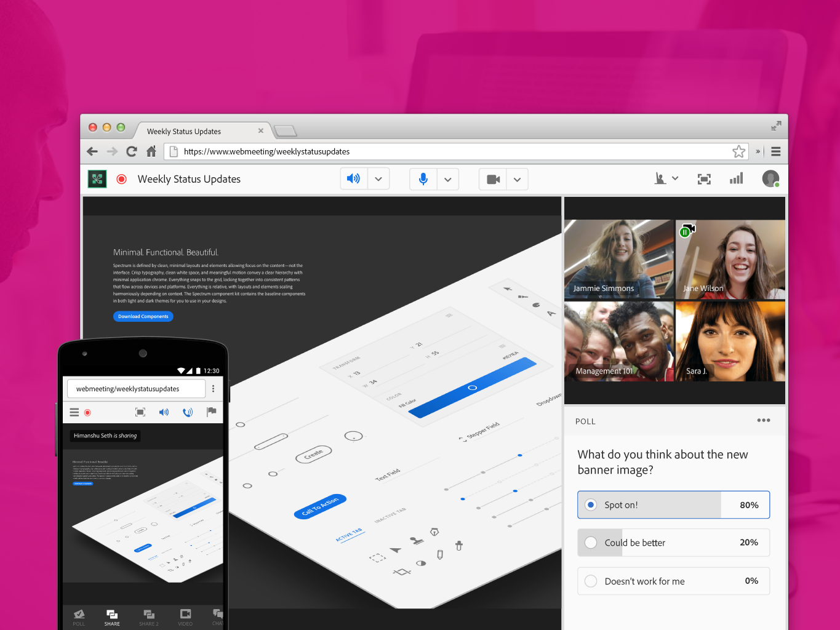Open raise-hand status dropdown

pyautogui.click(x=666, y=178)
